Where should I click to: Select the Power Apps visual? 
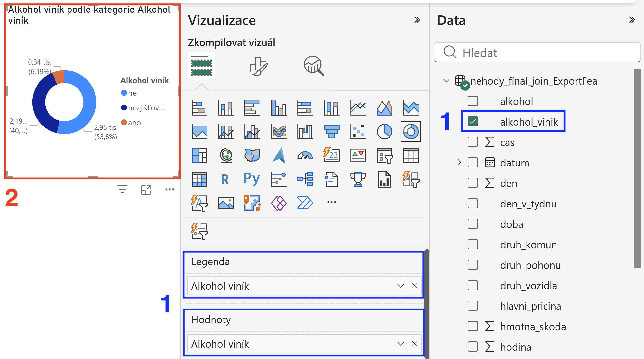278,203
